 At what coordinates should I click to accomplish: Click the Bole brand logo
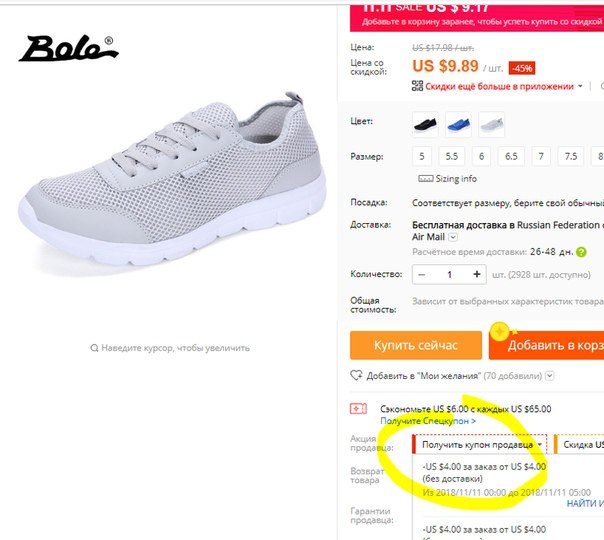(x=69, y=49)
